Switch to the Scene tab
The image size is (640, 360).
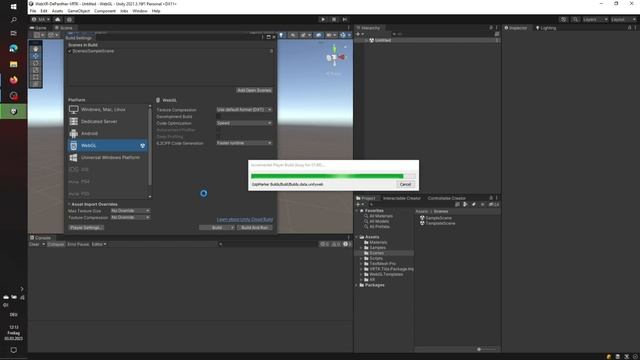(64, 28)
